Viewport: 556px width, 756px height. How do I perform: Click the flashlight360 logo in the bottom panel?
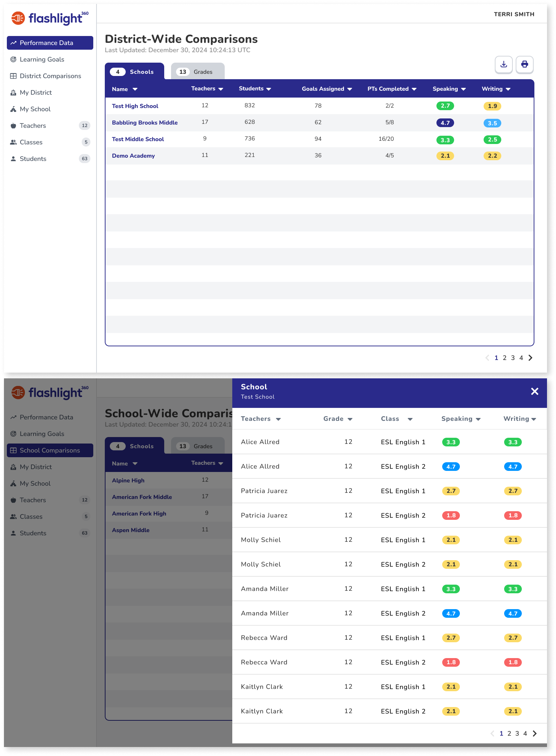tap(50, 392)
